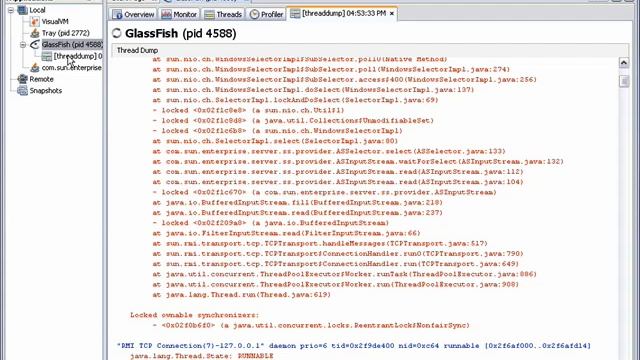Click the ReentrantLock$NonfairSync line
640x360 pixels.
tap(311, 325)
